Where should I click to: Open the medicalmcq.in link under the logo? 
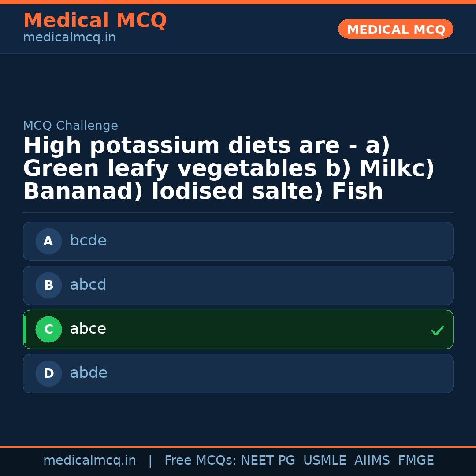pos(69,37)
